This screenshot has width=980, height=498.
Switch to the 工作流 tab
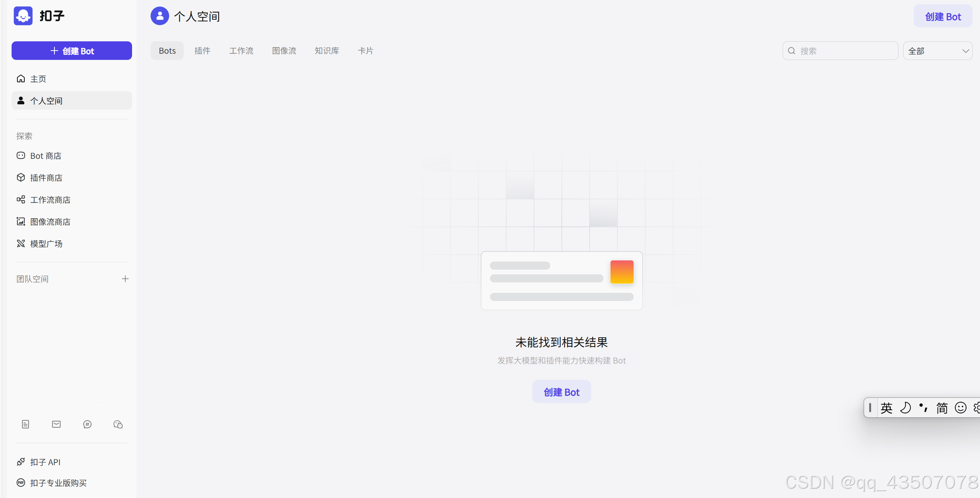241,51
